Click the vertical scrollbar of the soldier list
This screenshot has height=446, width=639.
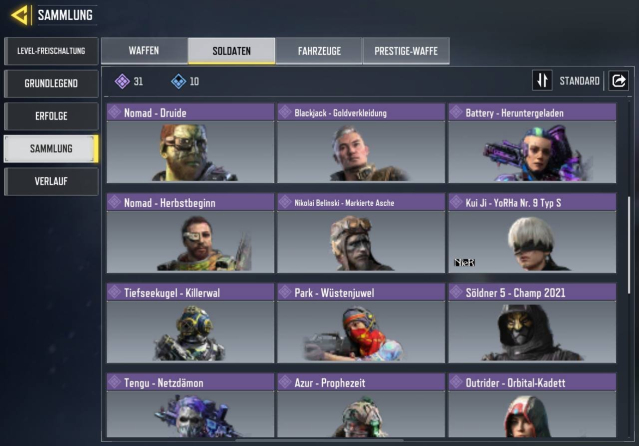point(629,245)
